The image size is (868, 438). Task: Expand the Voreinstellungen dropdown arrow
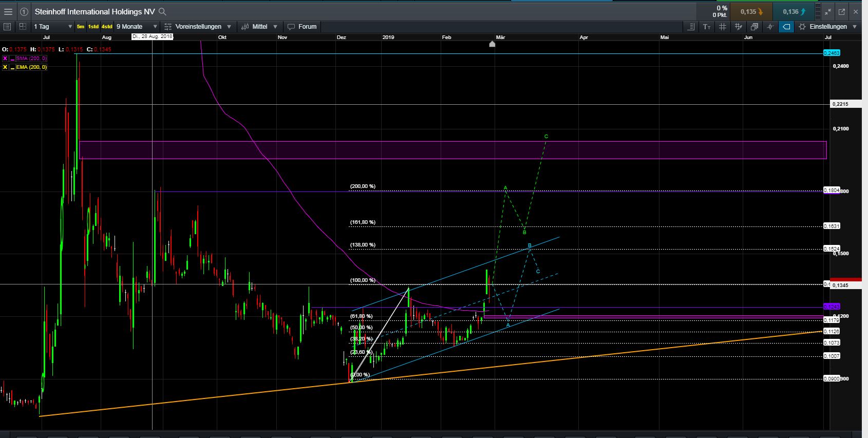pos(229,27)
